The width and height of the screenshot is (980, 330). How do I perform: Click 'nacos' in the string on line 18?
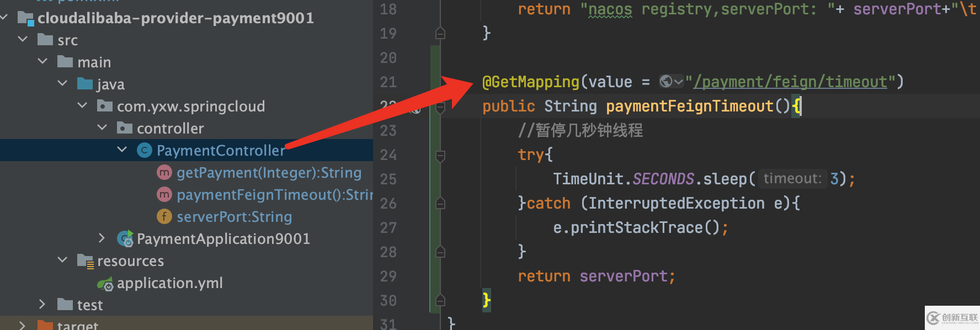(x=610, y=9)
